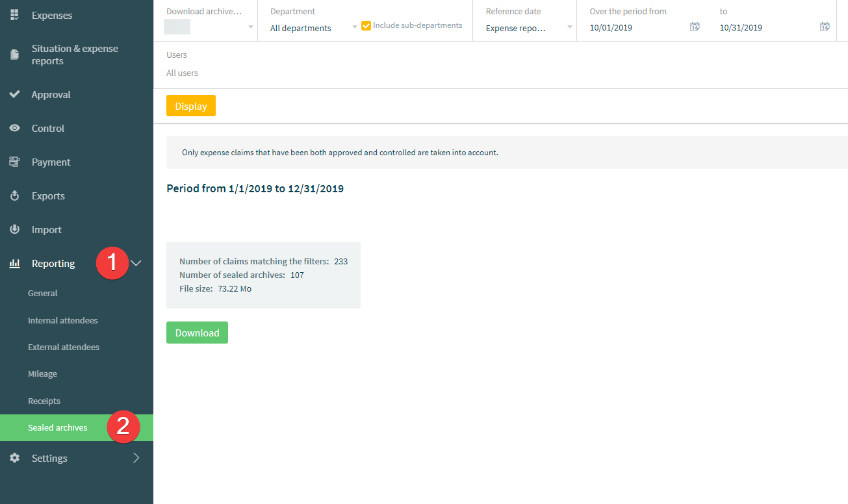Click the approved and controlled claims notice
Image resolution: width=848 pixels, height=504 pixels.
click(340, 153)
